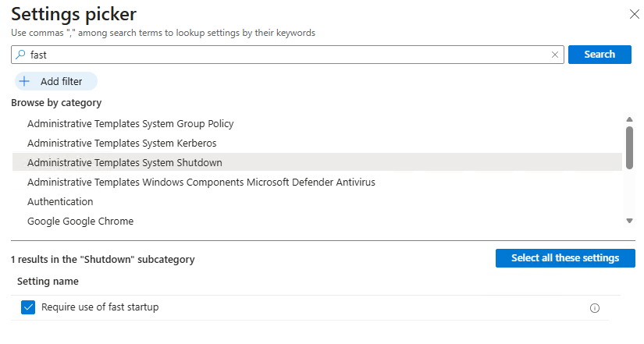Click the Browse by category heading
Screen dimensions: 644x344
[x=56, y=103]
